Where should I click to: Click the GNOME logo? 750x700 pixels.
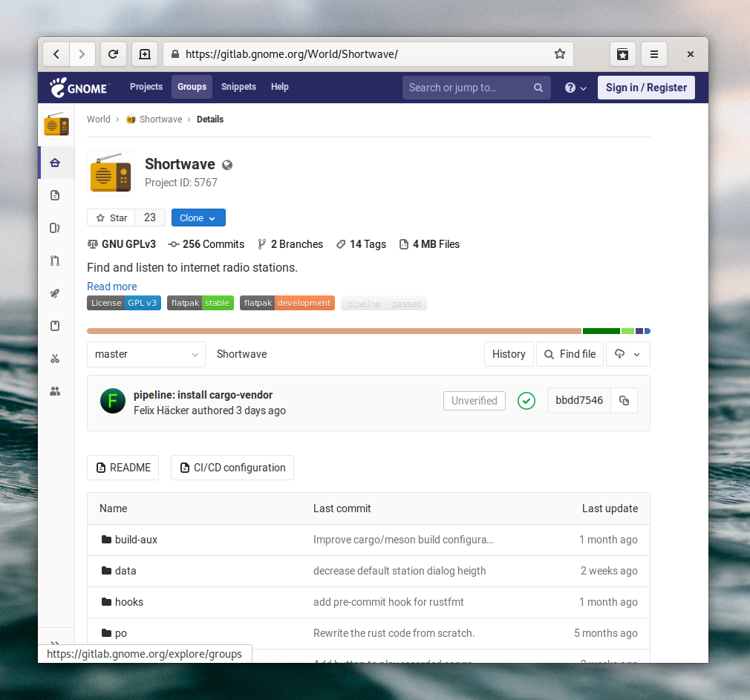pyautogui.click(x=79, y=88)
